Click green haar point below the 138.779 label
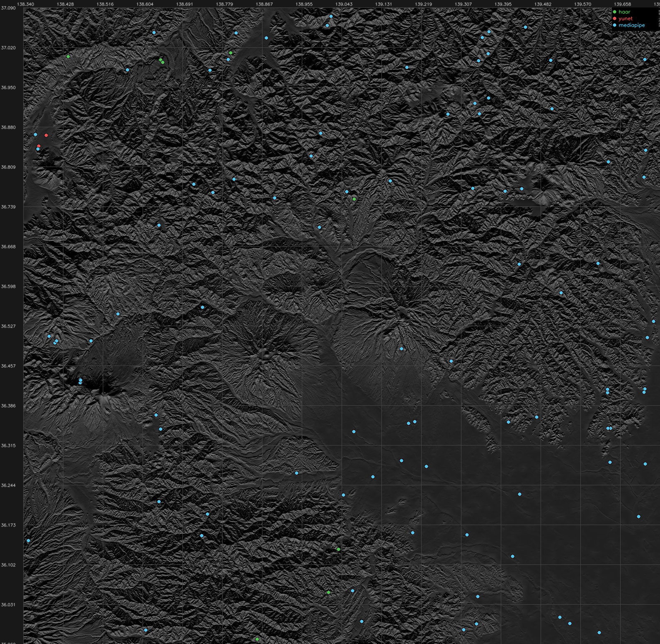This screenshot has width=660, height=644. tap(231, 53)
